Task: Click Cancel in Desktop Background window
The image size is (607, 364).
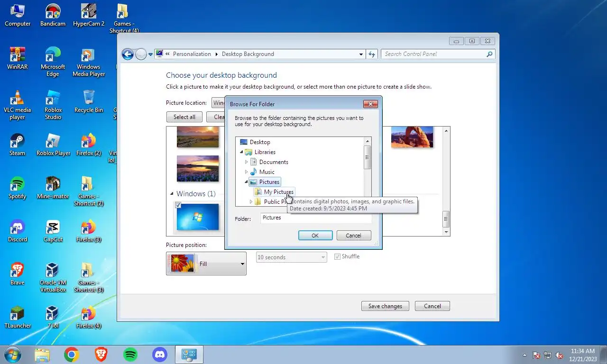Action: tap(432, 306)
